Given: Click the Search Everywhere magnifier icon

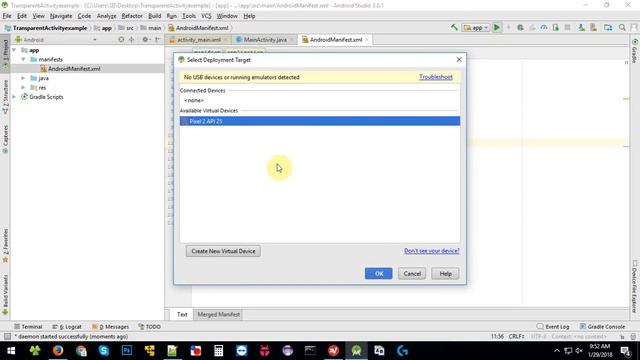Looking at the screenshot, I should click(x=622, y=28).
